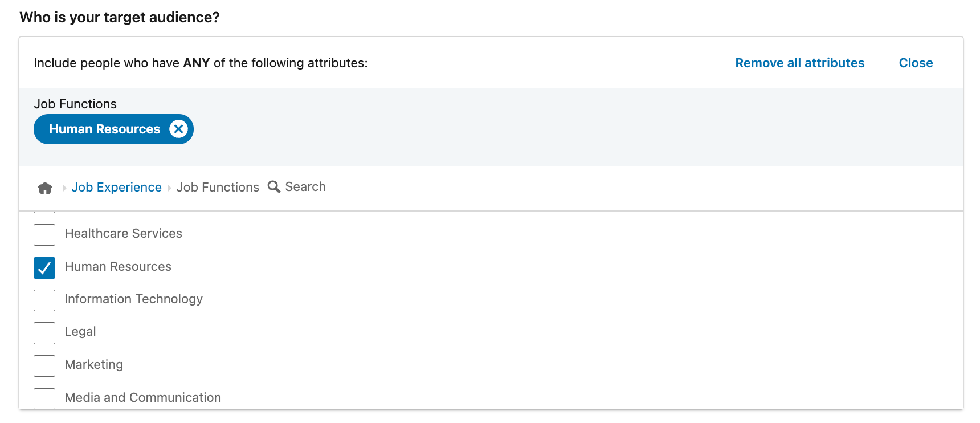Check the Information Technology checkbox
Image resolution: width=980 pixels, height=423 pixels.
pos(44,300)
